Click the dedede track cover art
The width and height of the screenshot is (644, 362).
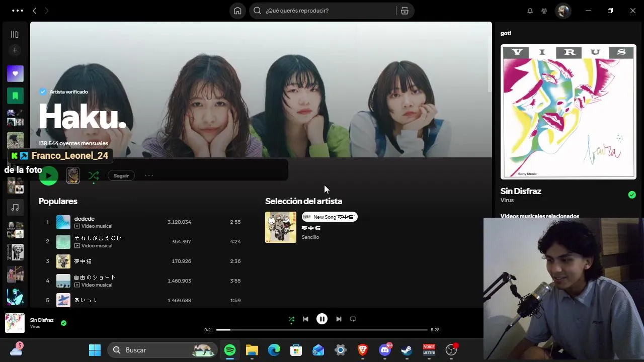pos(63,222)
